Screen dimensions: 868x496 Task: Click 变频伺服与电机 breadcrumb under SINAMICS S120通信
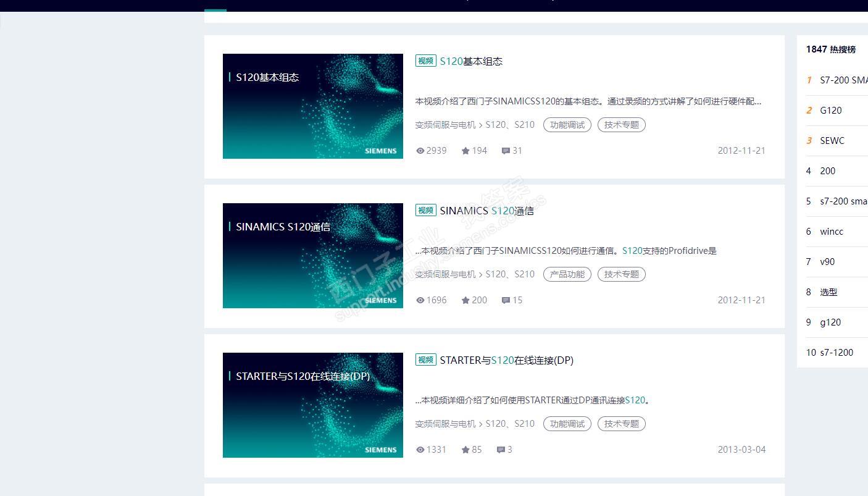tap(446, 274)
